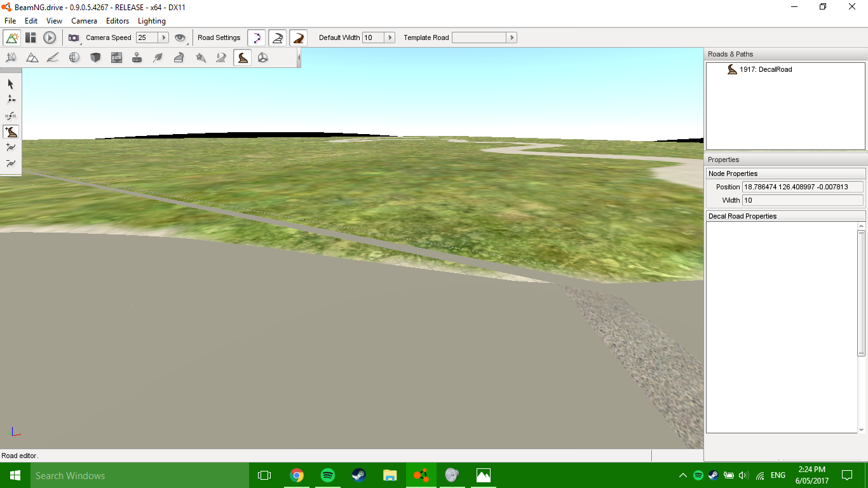Open the File menu
The height and width of the screenshot is (488, 868).
pyautogui.click(x=10, y=21)
